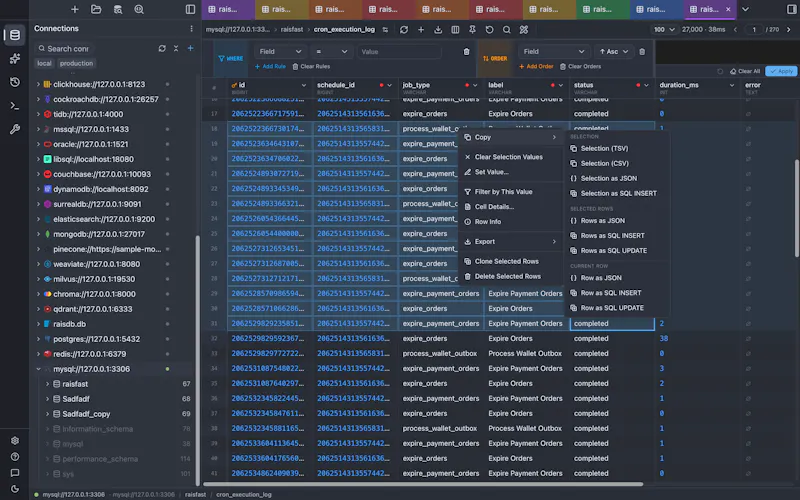This screenshot has height=500, width=800.
Task: Open the feedback chat bubble icon
Action: (15, 473)
